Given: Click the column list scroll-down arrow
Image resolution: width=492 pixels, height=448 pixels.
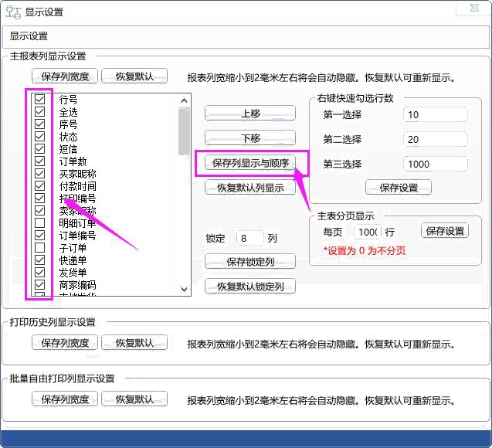Looking at the screenshot, I should pyautogui.click(x=185, y=288).
